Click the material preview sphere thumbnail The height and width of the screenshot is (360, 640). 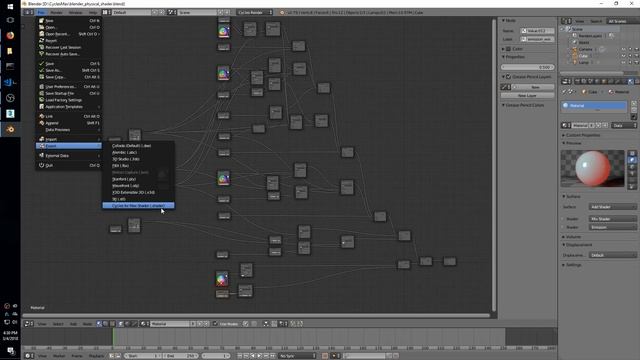click(593, 168)
